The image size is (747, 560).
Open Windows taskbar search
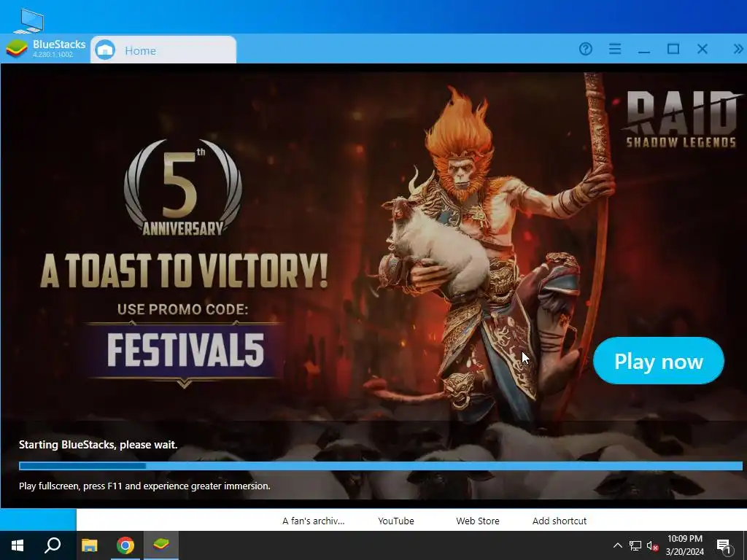[x=53, y=545]
